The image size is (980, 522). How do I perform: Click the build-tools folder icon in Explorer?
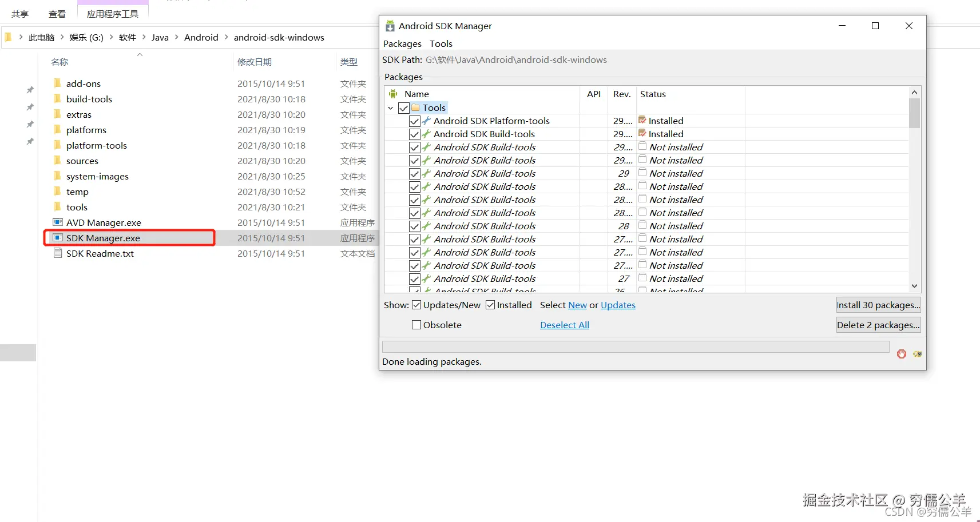pyautogui.click(x=57, y=98)
